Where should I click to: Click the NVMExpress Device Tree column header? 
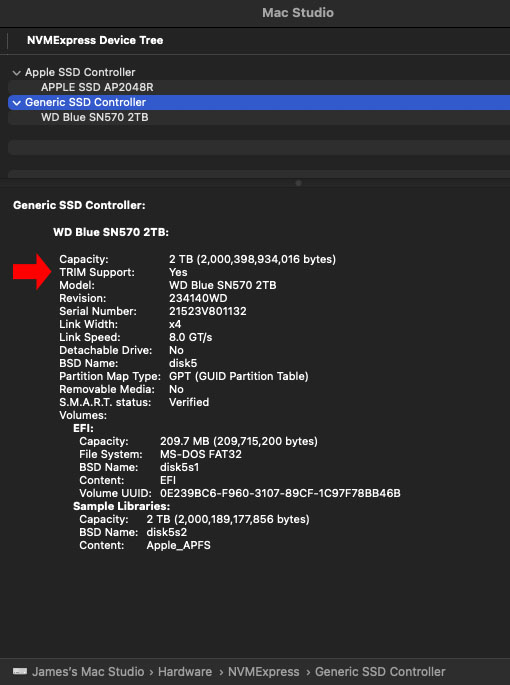(95, 40)
